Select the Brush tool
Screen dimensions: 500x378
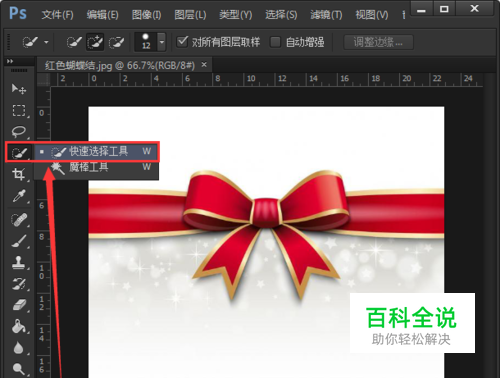click(19, 241)
